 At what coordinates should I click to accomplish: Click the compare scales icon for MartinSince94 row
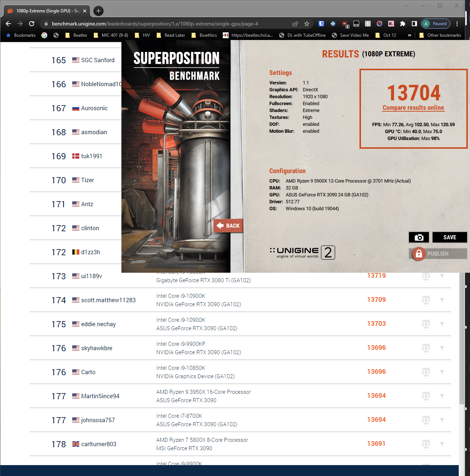tap(426, 396)
